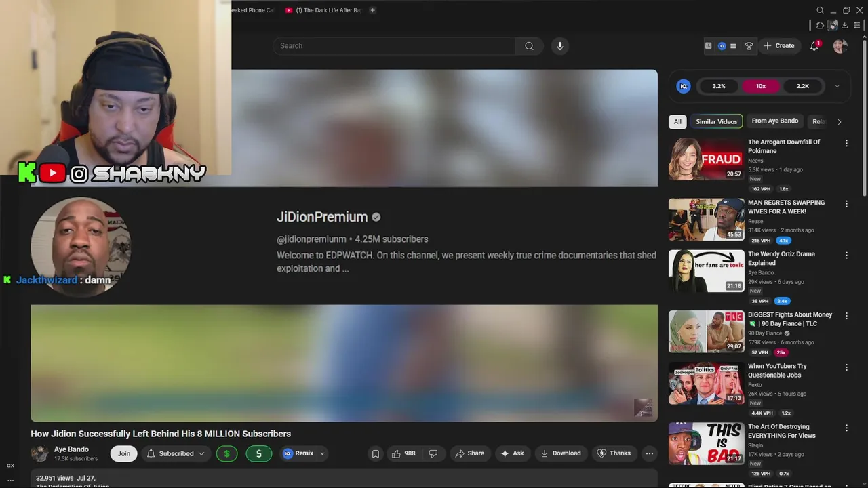Screen dimensions: 868x488
Task: Click the first green dollar-sign button
Action: 226,453
